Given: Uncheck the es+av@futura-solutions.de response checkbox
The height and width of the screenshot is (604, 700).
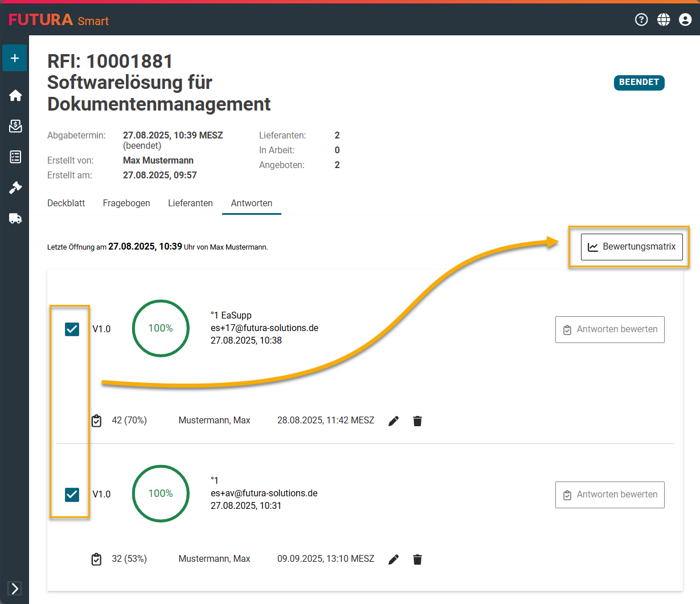Looking at the screenshot, I should (72, 495).
